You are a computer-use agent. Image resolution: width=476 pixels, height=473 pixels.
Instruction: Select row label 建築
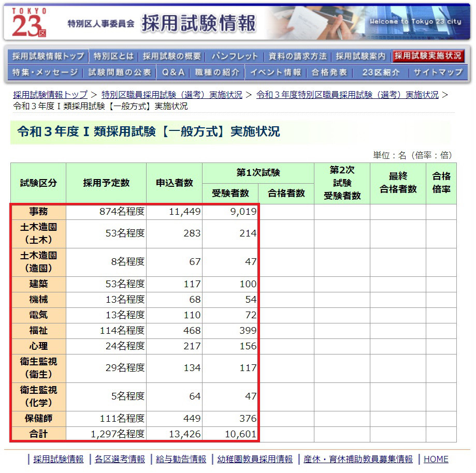click(38, 284)
